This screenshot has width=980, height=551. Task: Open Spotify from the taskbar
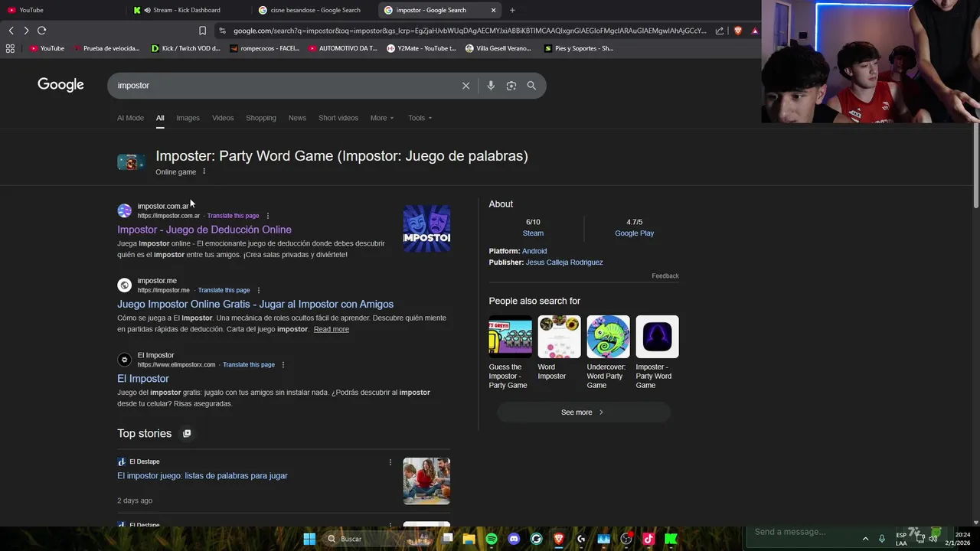click(x=492, y=539)
